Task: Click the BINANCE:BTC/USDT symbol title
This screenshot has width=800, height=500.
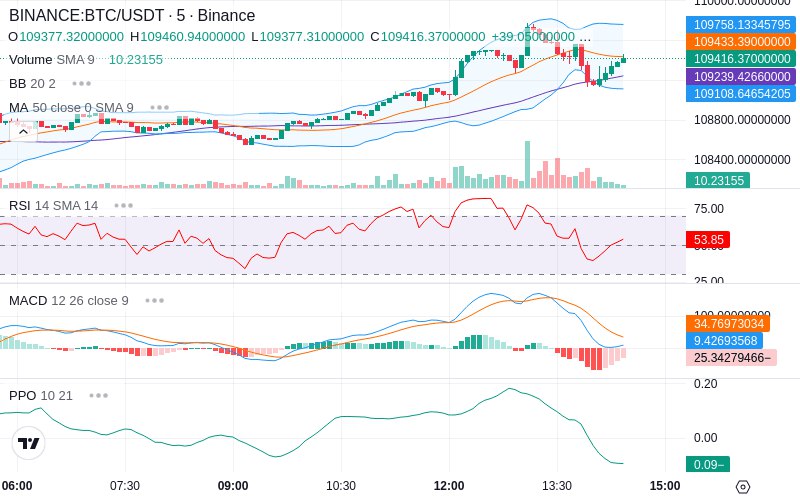Action: tap(132, 15)
